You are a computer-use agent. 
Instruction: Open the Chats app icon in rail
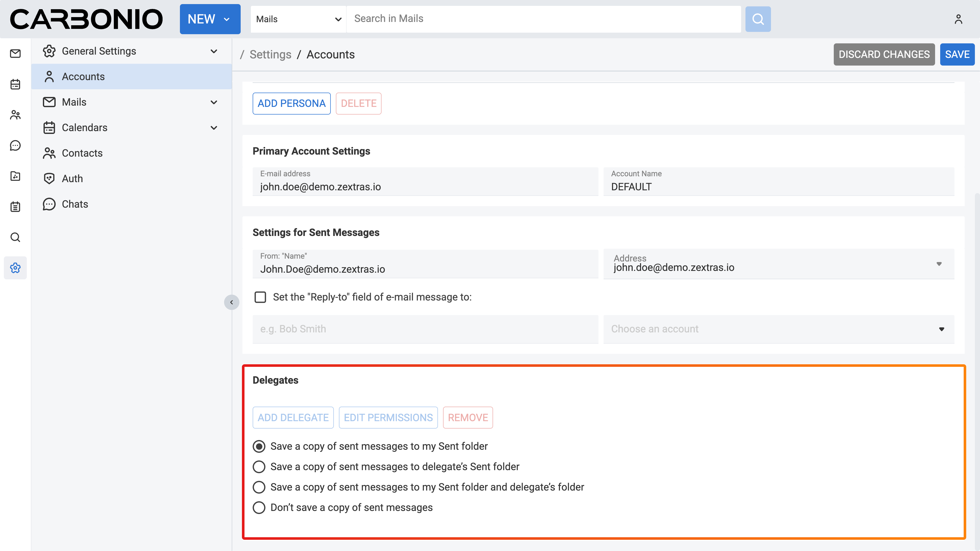[15, 146]
